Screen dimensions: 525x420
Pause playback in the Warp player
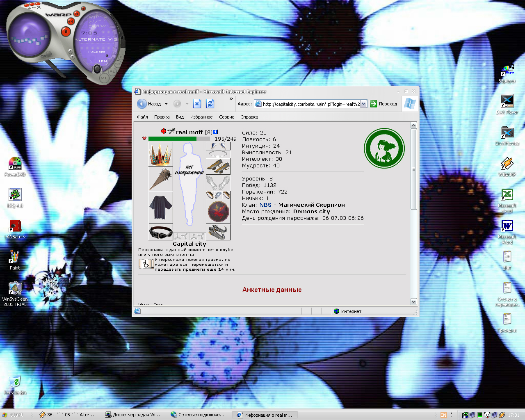click(66, 31)
